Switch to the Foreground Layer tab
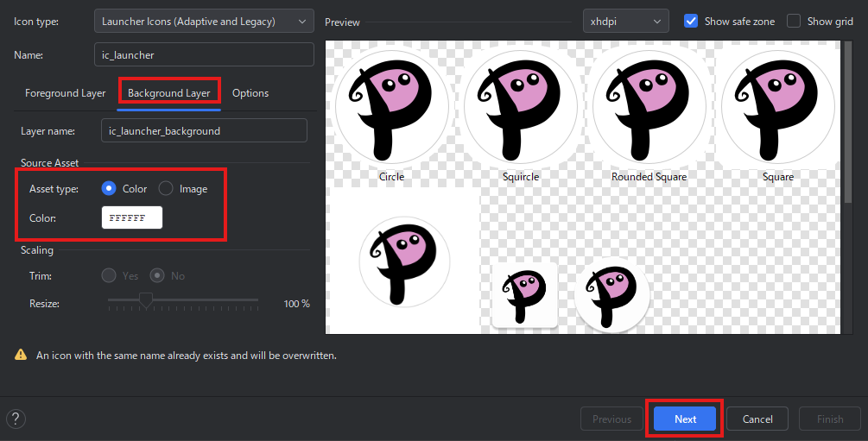 [x=66, y=93]
